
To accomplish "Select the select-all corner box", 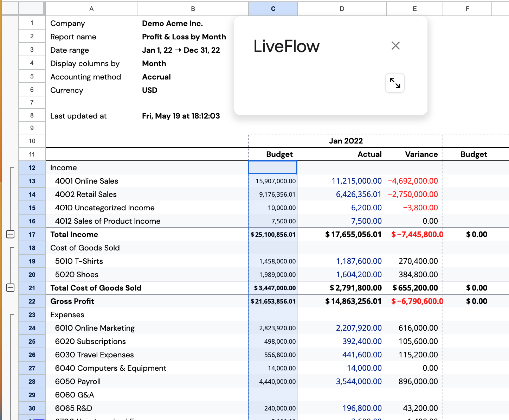I will (32, 9).
